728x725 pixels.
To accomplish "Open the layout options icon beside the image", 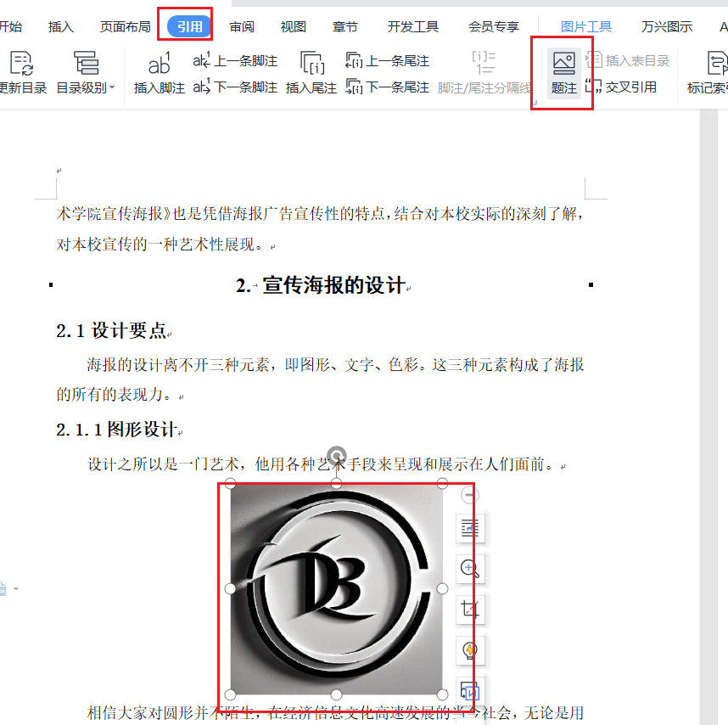I will (x=470, y=528).
